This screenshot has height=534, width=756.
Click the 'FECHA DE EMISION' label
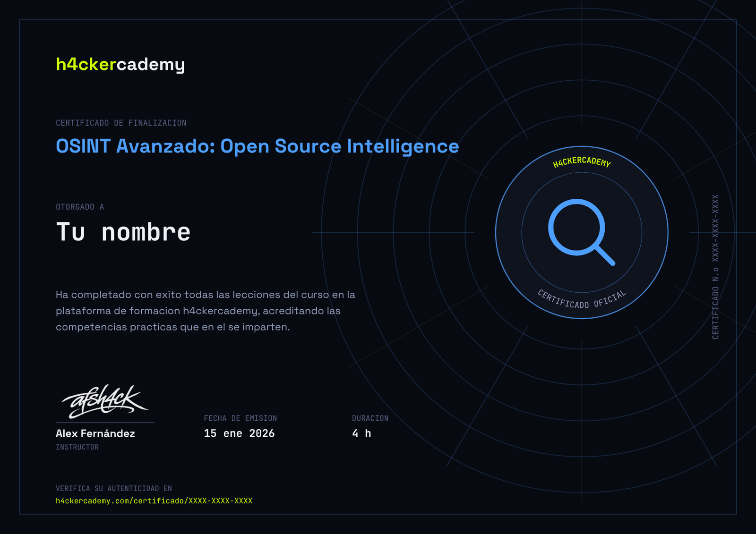point(241,418)
